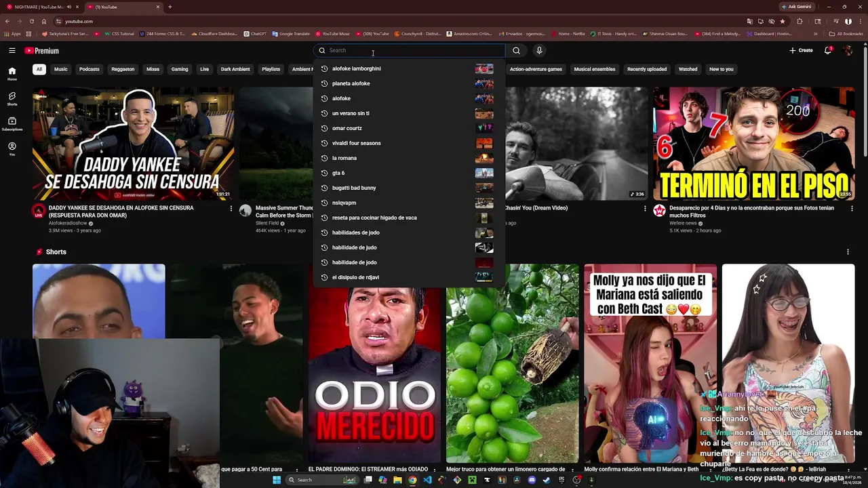Image resolution: width=868 pixels, height=488 pixels.
Task: Open Subscriptions from the left sidebar
Action: (12, 123)
